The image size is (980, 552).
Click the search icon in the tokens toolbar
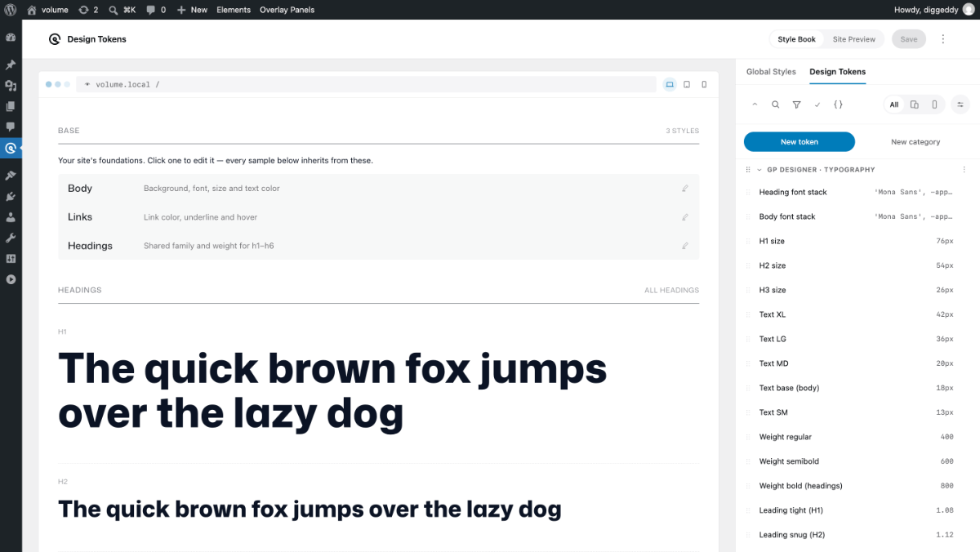tap(775, 105)
